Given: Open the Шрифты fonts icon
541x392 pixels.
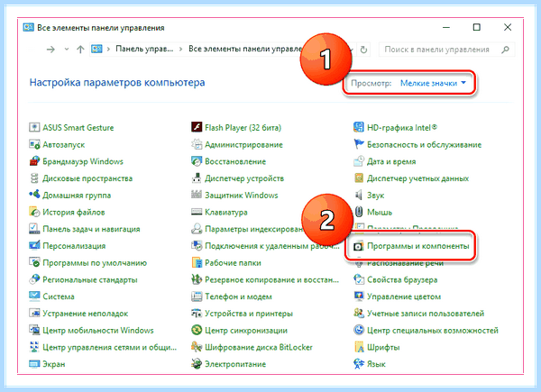Looking at the screenshot, I should coord(359,347).
